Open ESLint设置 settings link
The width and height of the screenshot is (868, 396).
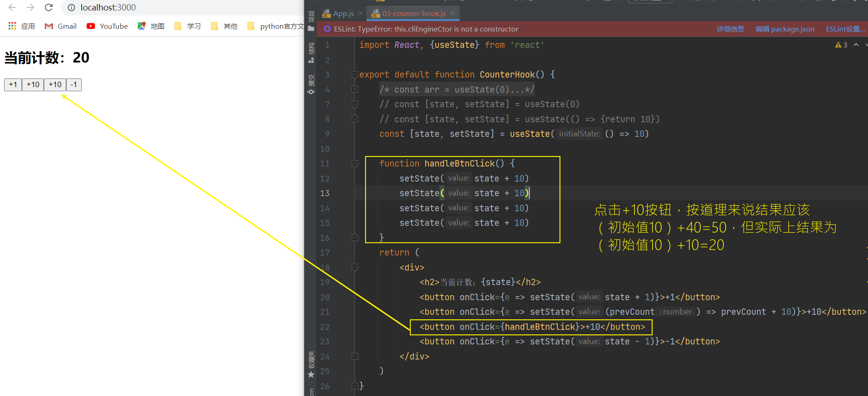coord(845,29)
